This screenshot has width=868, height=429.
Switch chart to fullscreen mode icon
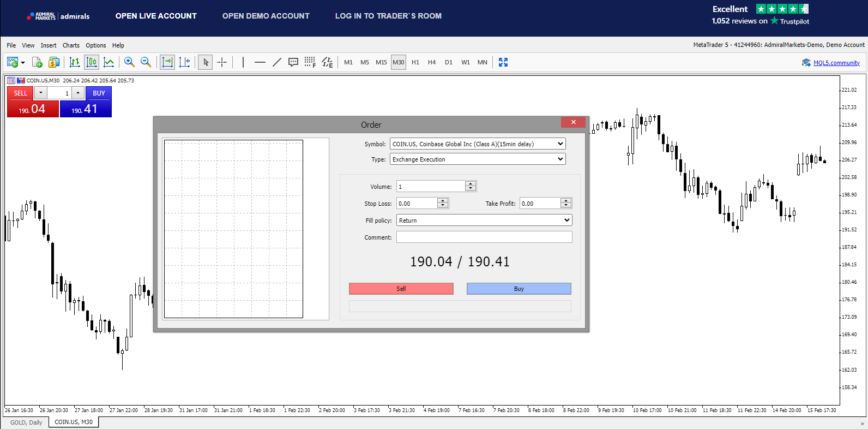[503, 62]
